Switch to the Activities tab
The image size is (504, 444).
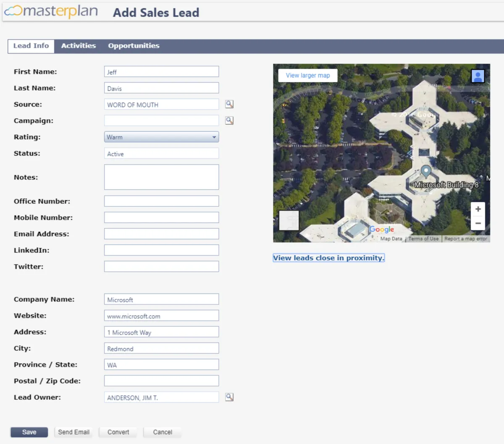[x=79, y=46]
